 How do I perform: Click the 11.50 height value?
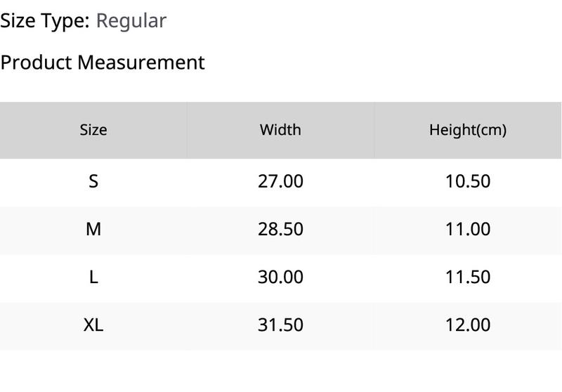tap(468, 277)
